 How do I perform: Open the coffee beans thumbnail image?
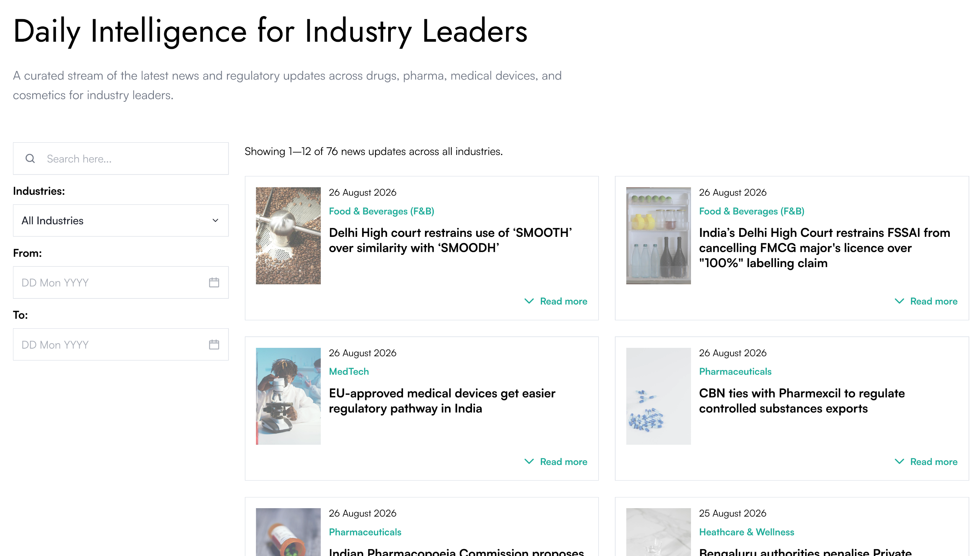(288, 236)
